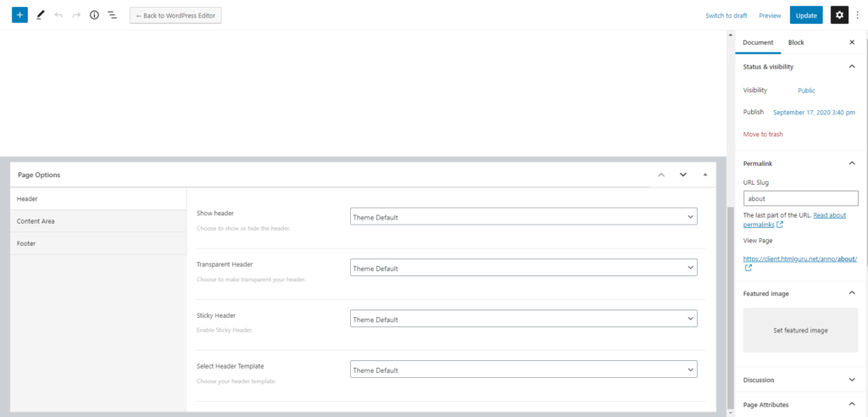This screenshot has height=417, width=868.
Task: Click the Visibility label
Action: (x=755, y=91)
